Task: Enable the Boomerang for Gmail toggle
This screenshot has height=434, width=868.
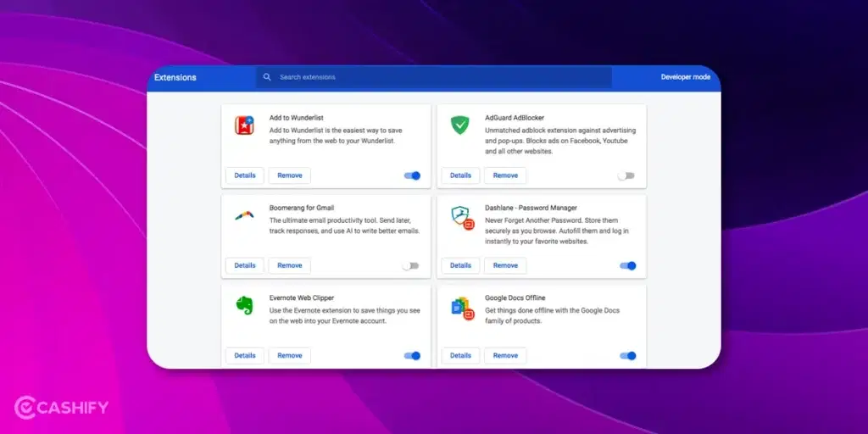Action: (411, 265)
